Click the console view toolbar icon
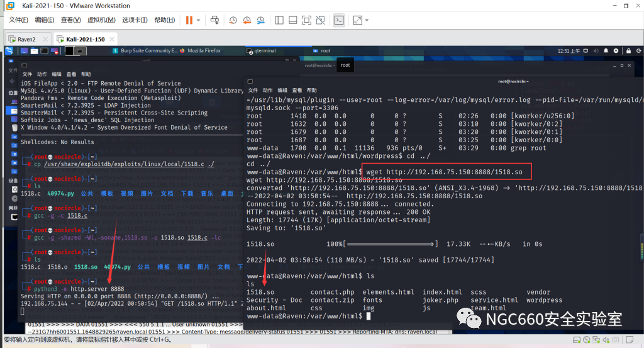 click(x=339, y=20)
